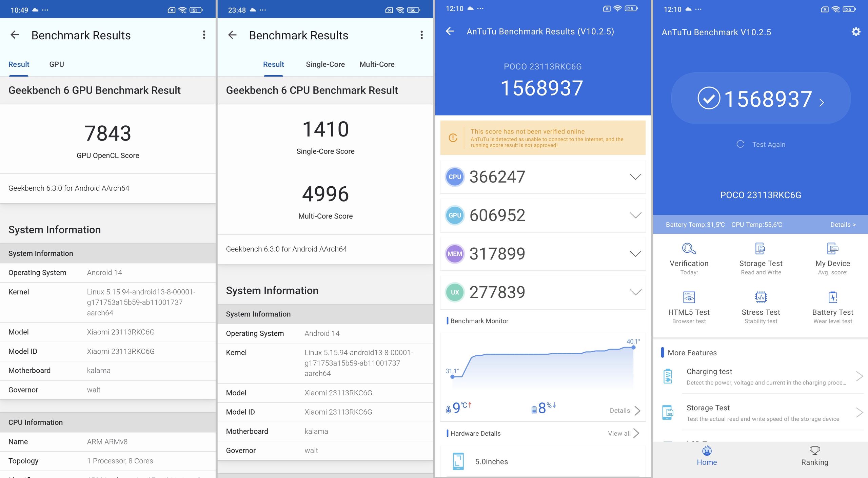Open Battery Test icon
868x478 pixels.
click(832, 297)
